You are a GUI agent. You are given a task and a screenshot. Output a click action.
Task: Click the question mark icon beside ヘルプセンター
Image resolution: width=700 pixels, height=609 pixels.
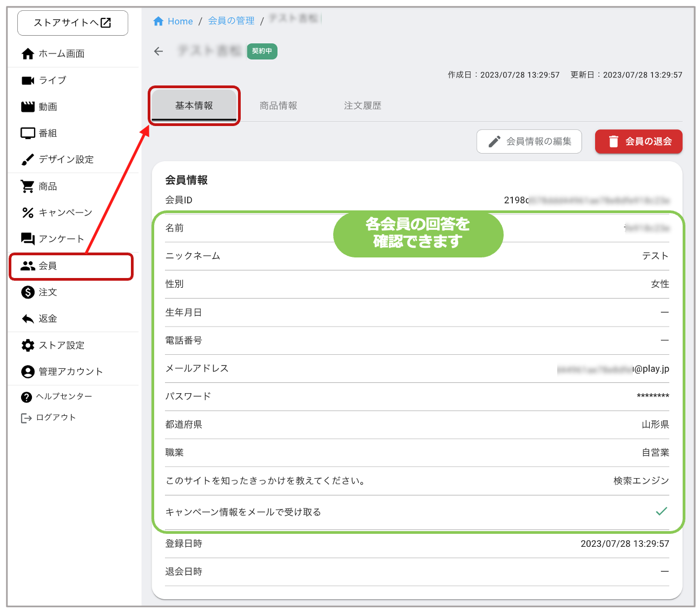(x=27, y=397)
